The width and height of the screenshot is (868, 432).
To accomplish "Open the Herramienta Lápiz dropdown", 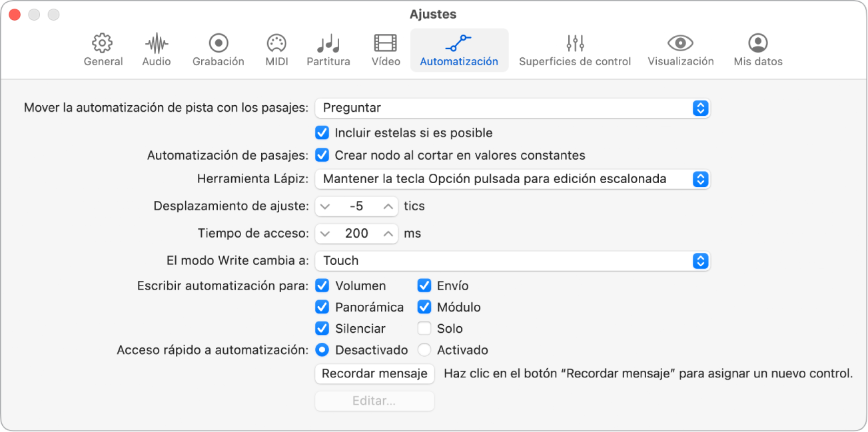I will tap(512, 179).
